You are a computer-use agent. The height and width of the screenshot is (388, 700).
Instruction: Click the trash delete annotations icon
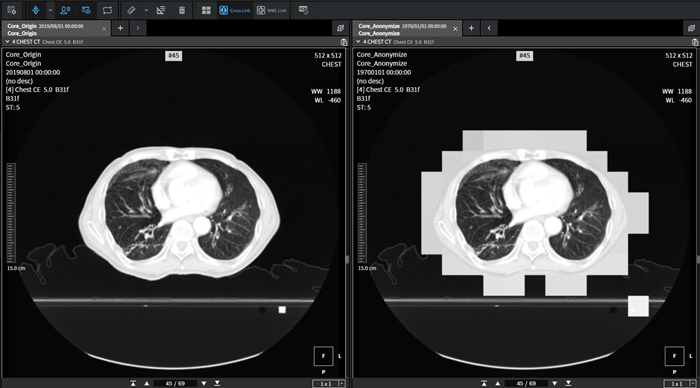182,10
